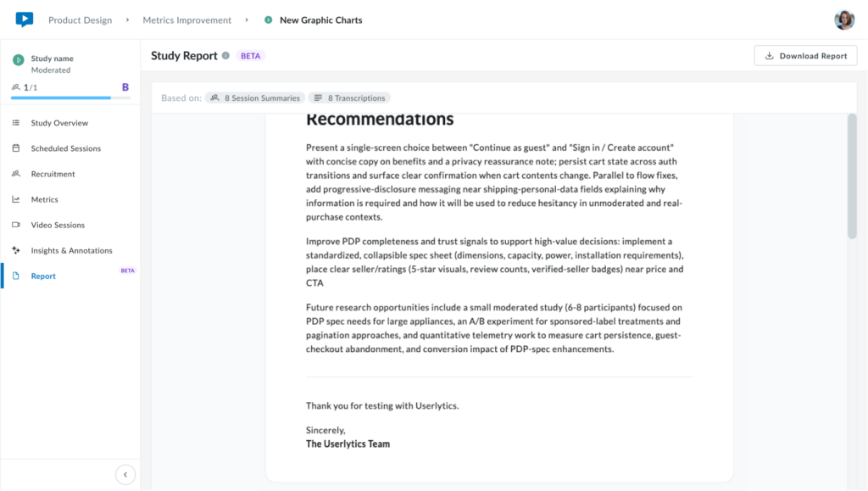Click the New Graphic Charts breadcrumb
The height and width of the screenshot is (491, 868).
click(x=321, y=20)
